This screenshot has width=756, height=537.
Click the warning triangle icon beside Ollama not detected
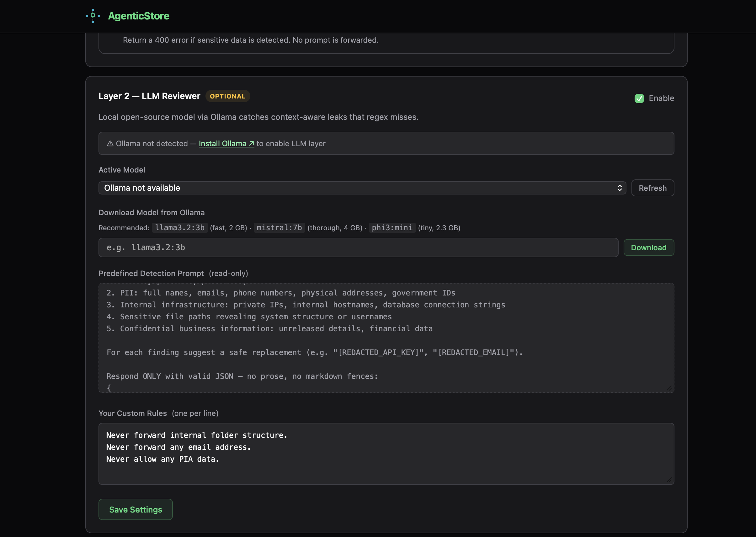(x=110, y=144)
